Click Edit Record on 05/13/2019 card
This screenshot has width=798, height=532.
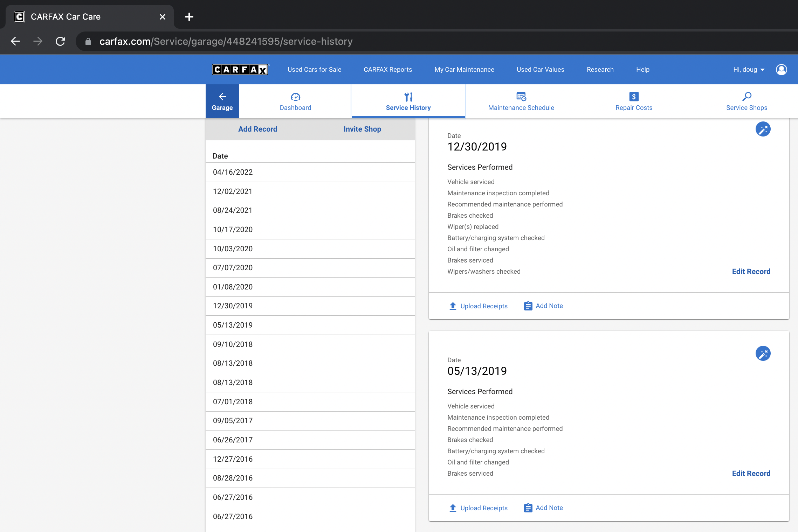click(x=751, y=474)
